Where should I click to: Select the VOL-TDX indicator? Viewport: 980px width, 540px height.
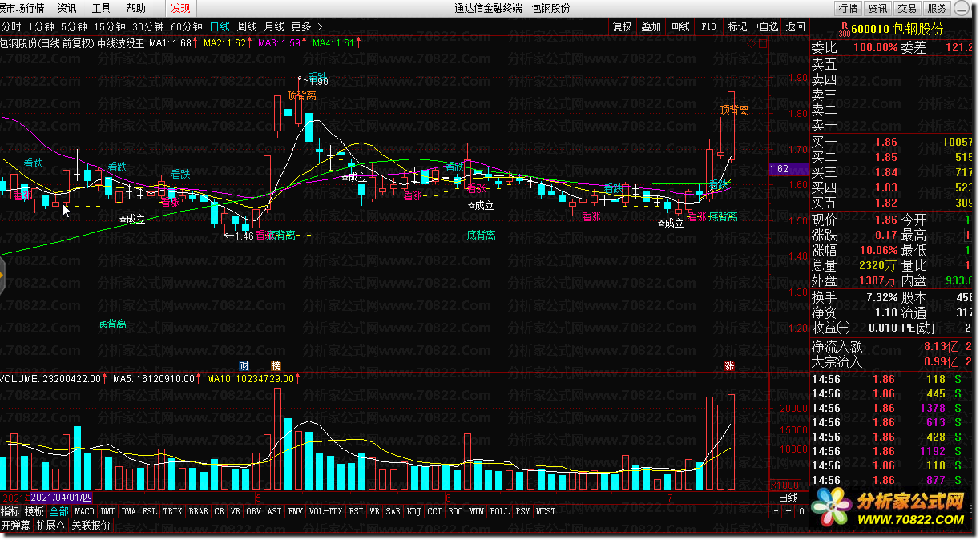pyautogui.click(x=326, y=511)
